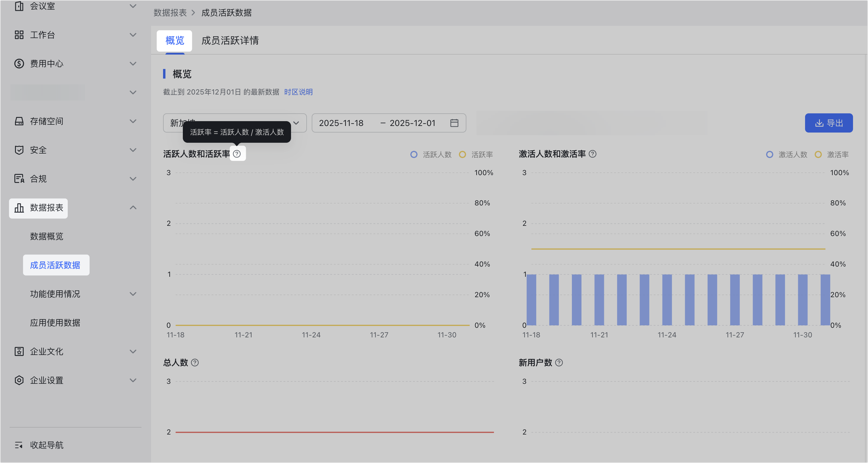Click 收起导航 to collapse sidebar
The image size is (868, 463).
pyautogui.click(x=46, y=445)
